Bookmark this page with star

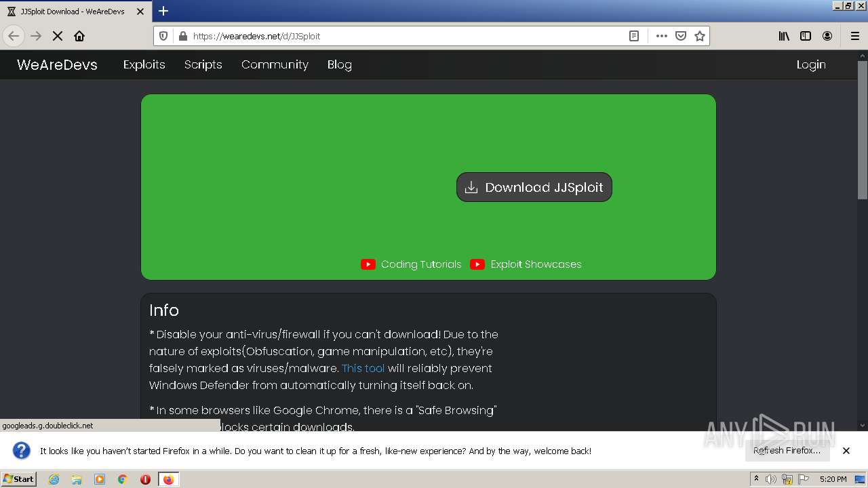pyautogui.click(x=700, y=36)
